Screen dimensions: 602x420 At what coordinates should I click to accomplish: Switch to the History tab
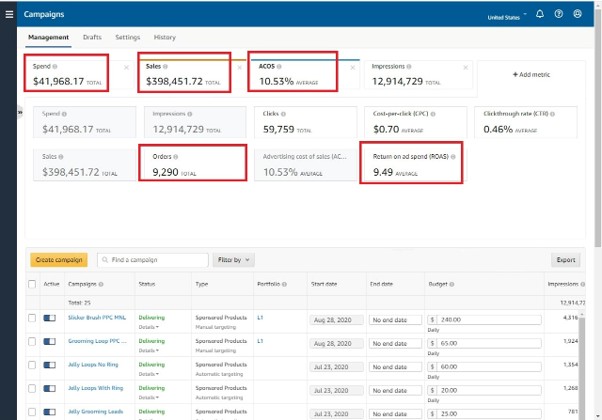[x=165, y=37]
